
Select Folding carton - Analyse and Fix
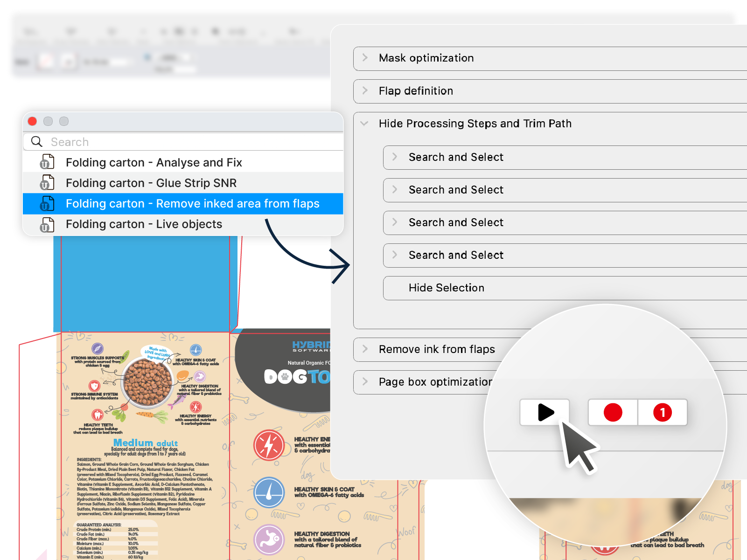click(154, 162)
